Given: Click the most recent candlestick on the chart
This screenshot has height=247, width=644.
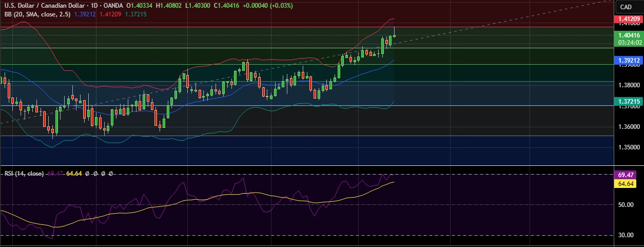Looking at the screenshot, I should 394,35.
